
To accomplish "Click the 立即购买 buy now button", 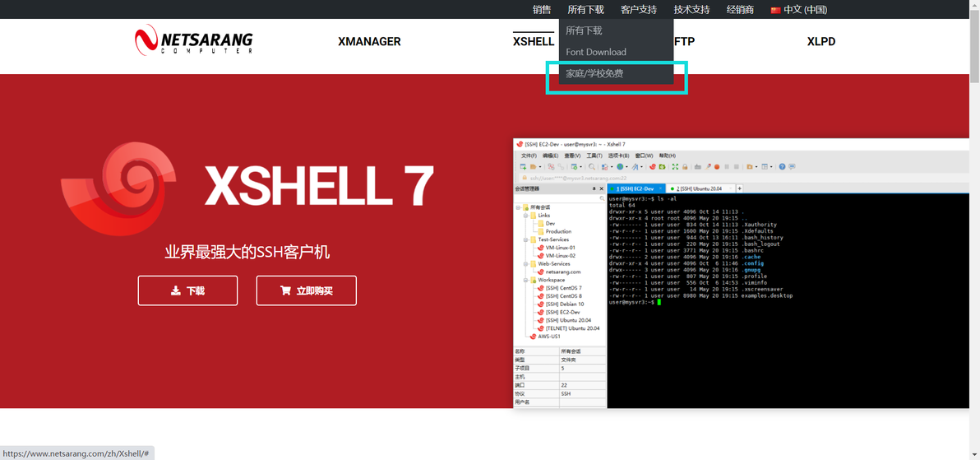I will tap(306, 290).
